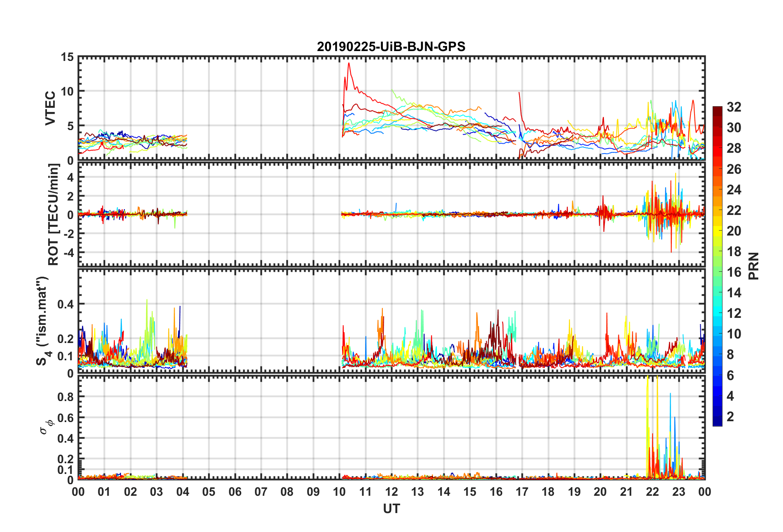
Task: Click the VTEC y-axis label
Action: [50, 108]
